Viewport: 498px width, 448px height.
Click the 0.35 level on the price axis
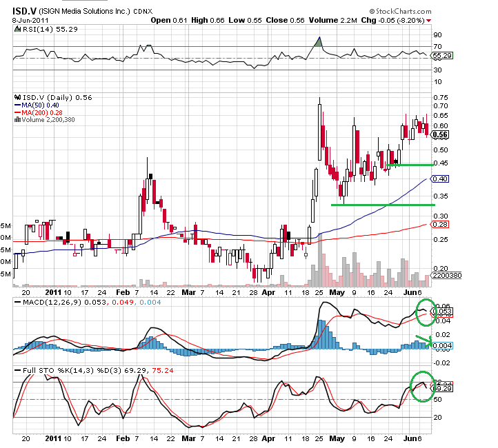point(441,196)
